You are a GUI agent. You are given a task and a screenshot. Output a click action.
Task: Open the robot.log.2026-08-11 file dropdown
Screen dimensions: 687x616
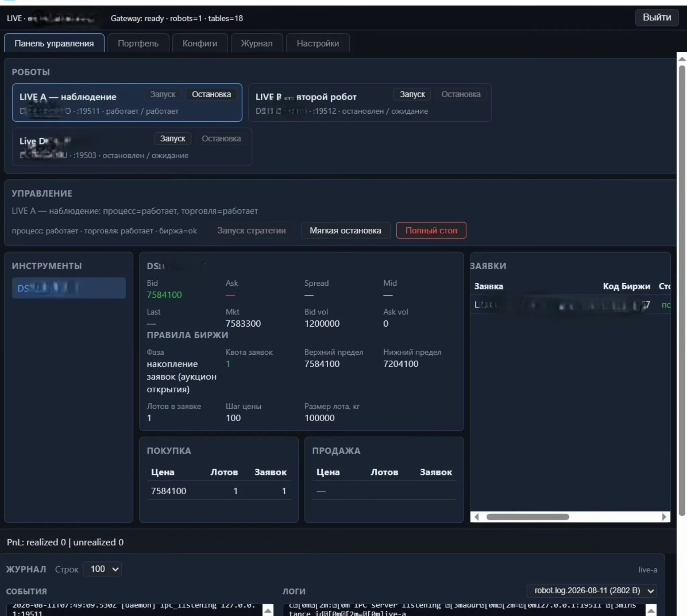591,591
